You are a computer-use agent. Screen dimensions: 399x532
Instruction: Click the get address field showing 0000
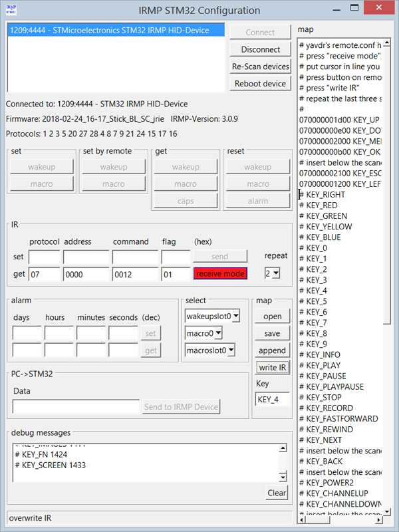coord(86,274)
